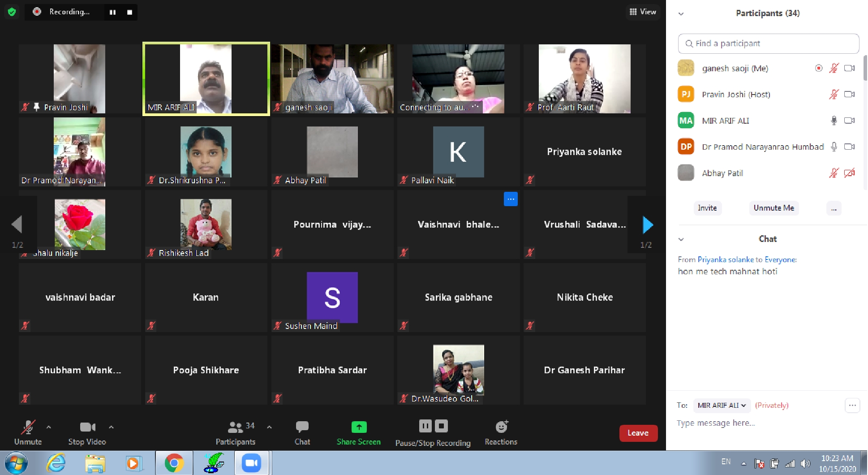The width and height of the screenshot is (868, 475).
Task: Click Zoom app icon in Windows taskbar
Action: point(251,463)
